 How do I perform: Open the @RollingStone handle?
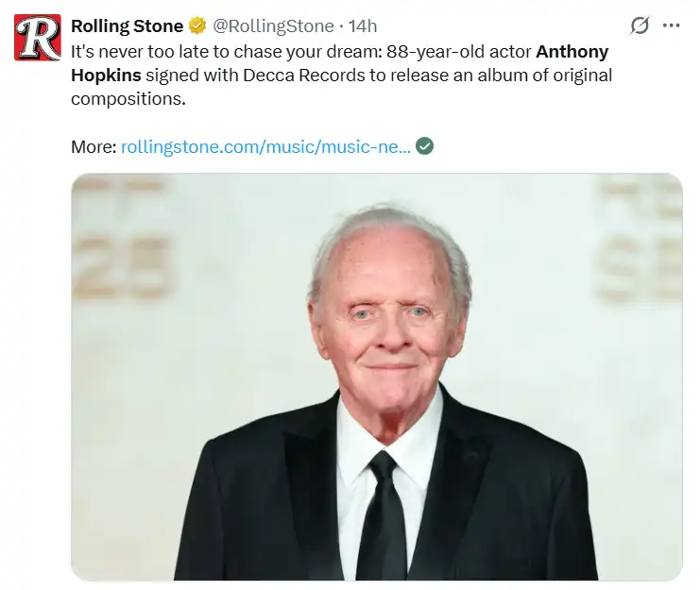pos(273,26)
